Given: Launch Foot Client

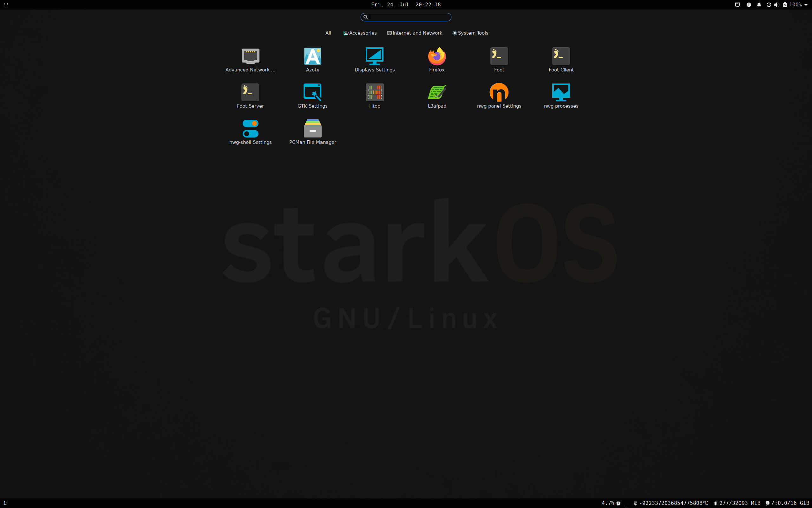Looking at the screenshot, I should [x=561, y=60].
